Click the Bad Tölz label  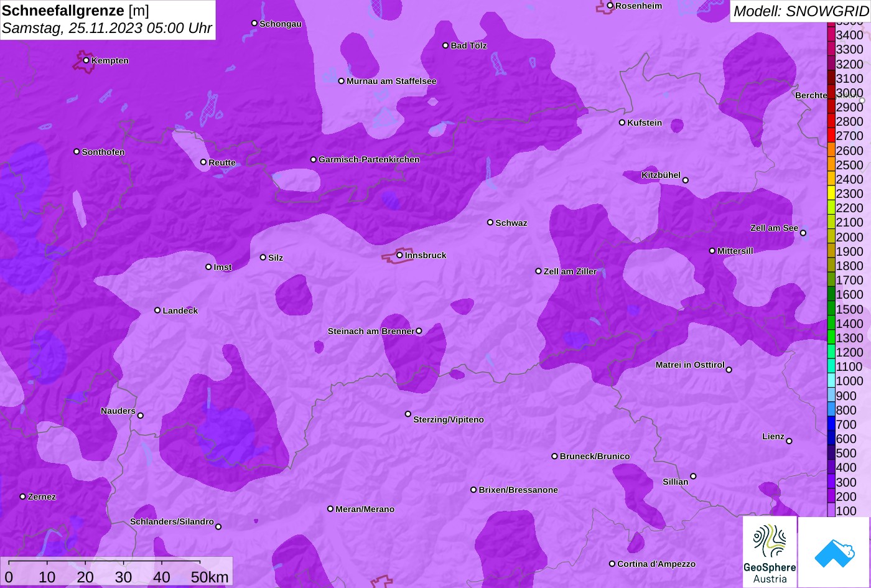[x=468, y=45]
